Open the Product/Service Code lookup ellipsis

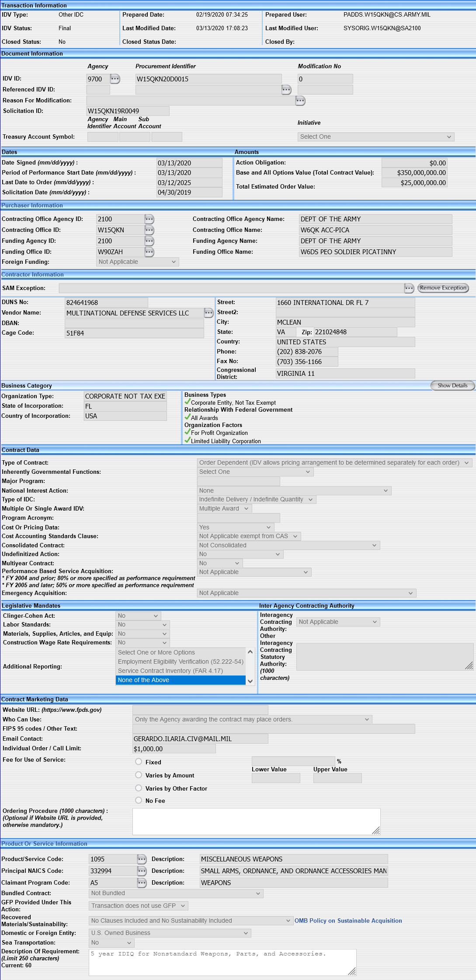click(x=142, y=859)
